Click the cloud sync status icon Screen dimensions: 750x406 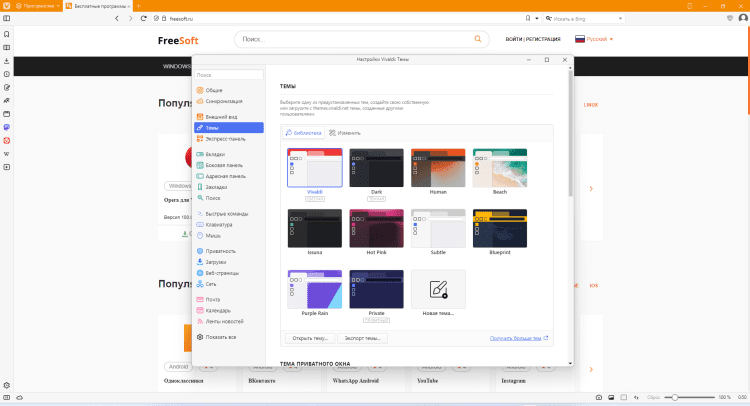pos(20,397)
